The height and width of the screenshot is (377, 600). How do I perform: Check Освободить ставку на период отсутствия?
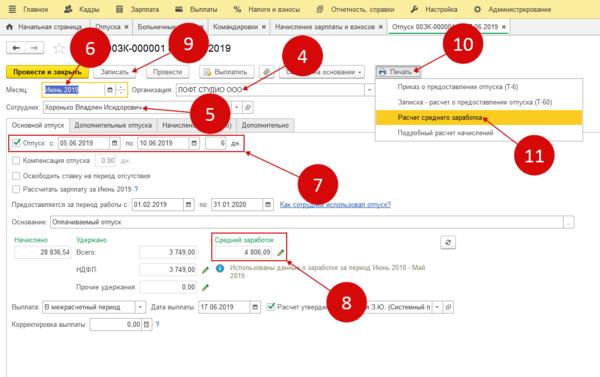point(16,176)
